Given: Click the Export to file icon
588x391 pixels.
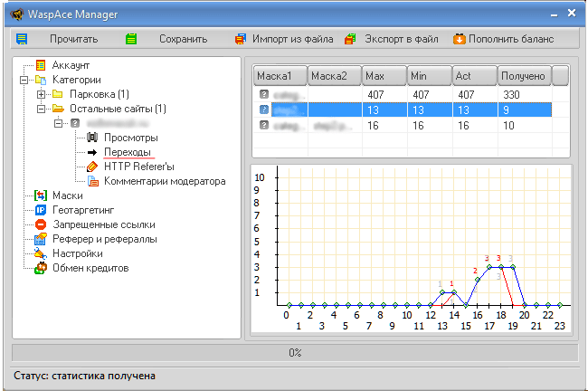Looking at the screenshot, I should (x=350, y=39).
